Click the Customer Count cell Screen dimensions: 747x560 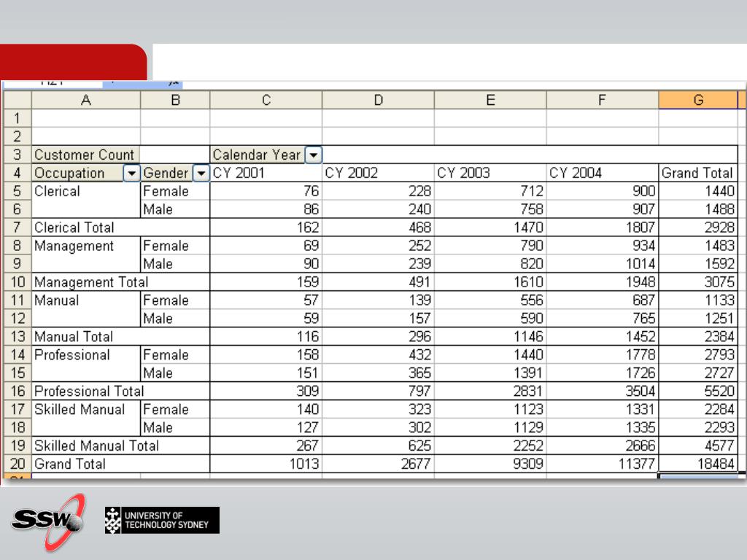86,155
